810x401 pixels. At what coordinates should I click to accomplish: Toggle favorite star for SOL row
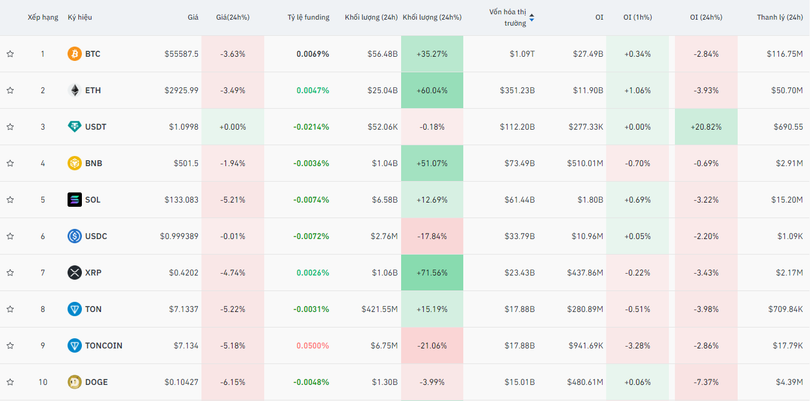[x=10, y=199]
